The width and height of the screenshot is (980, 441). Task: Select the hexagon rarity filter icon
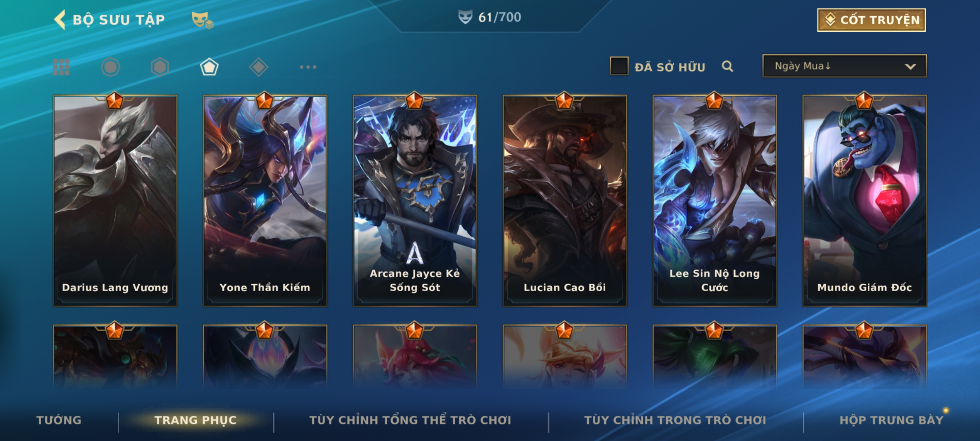click(160, 67)
